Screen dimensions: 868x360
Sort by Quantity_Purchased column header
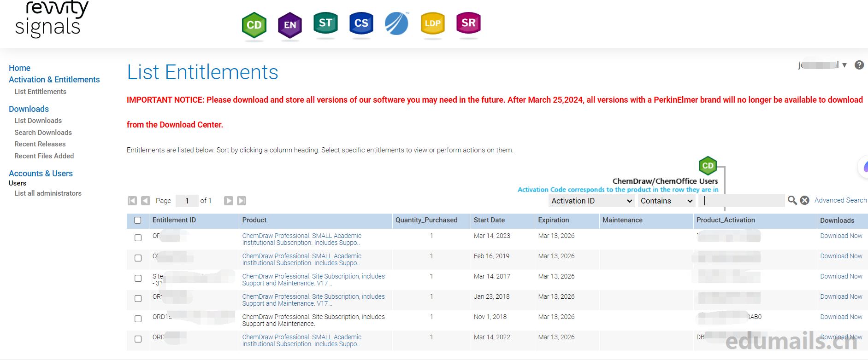(x=426, y=220)
